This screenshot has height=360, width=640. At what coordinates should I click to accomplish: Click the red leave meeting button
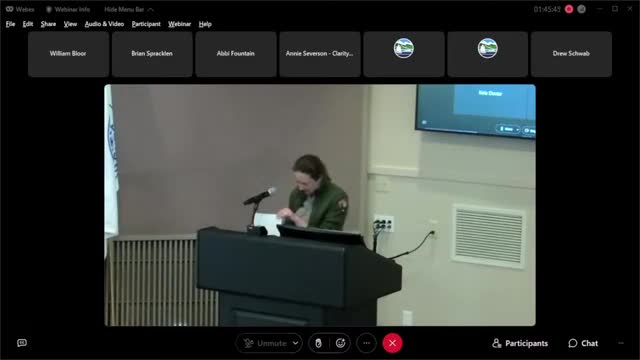pyautogui.click(x=392, y=343)
